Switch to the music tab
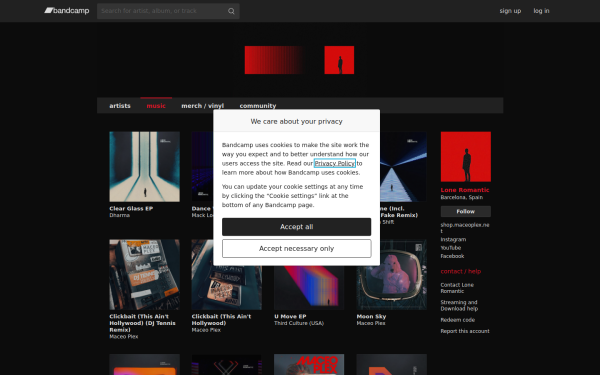 pyautogui.click(x=156, y=106)
